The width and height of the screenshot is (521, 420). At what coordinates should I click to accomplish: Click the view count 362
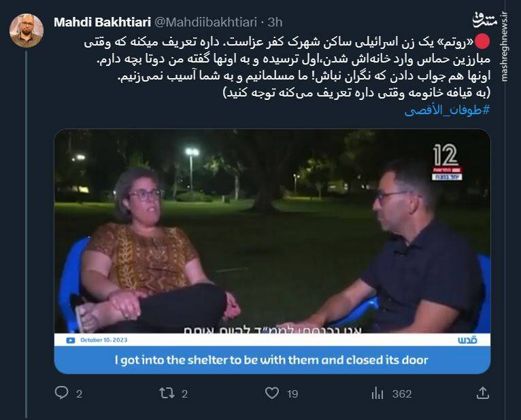click(x=402, y=394)
